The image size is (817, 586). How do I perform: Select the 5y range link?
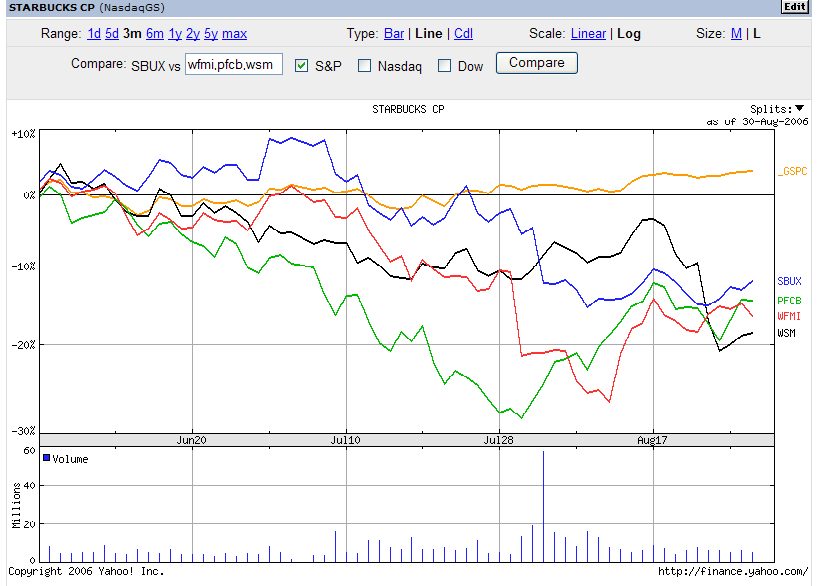211,34
